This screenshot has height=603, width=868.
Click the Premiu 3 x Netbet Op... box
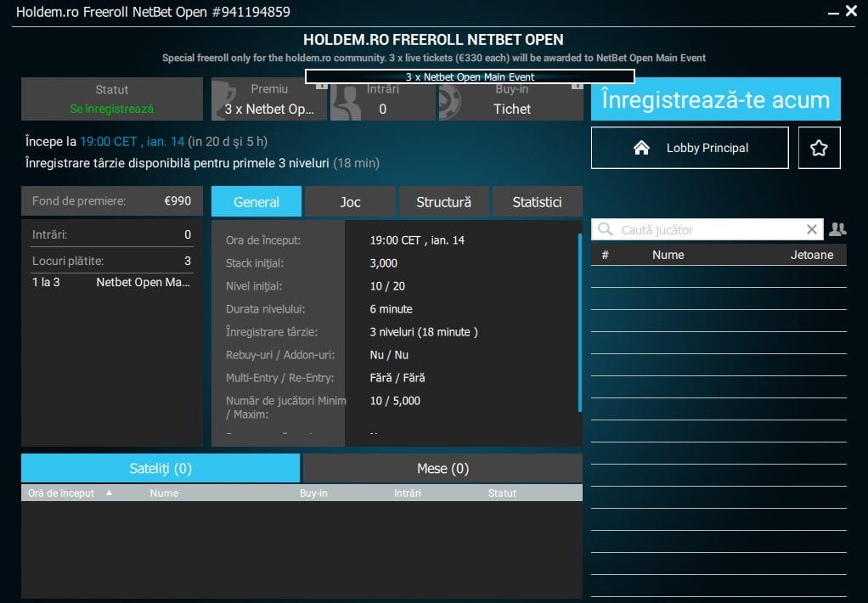269,99
